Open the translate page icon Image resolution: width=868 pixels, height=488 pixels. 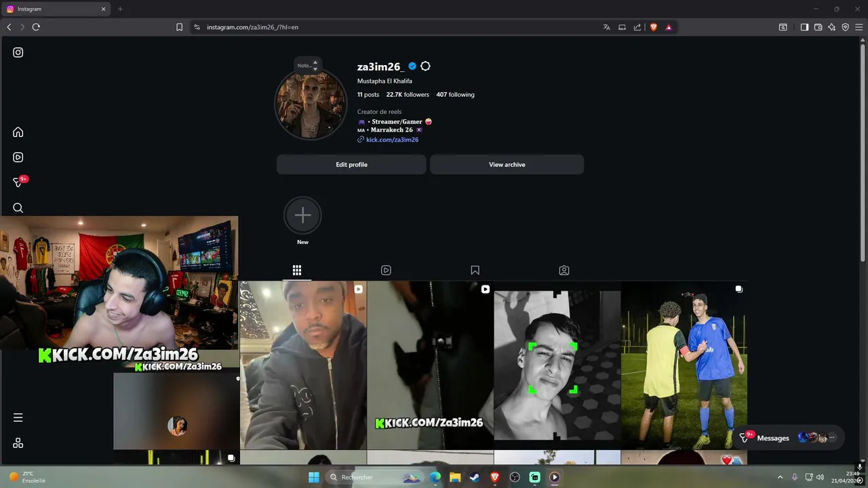coord(606,27)
